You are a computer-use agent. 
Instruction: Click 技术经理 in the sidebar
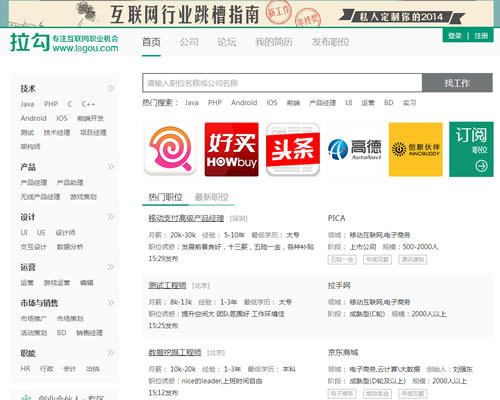pos(57,133)
